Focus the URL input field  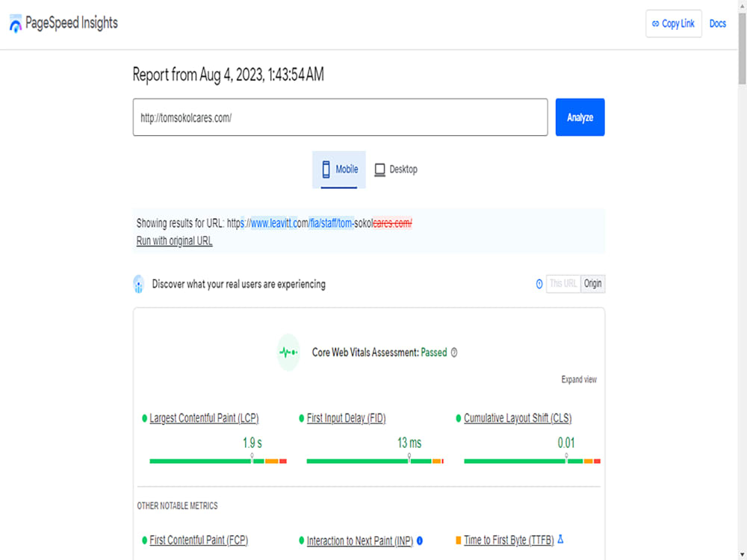340,117
